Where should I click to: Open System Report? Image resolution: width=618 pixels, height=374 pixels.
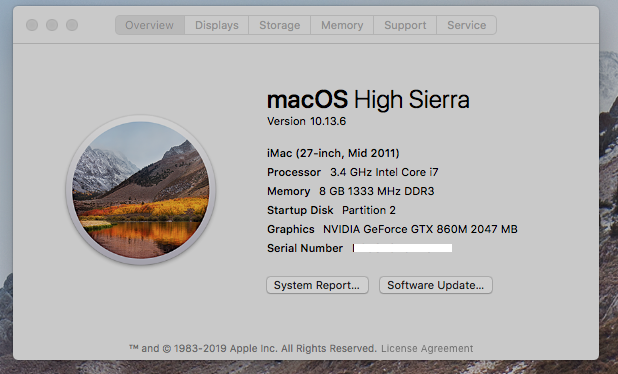click(x=317, y=285)
